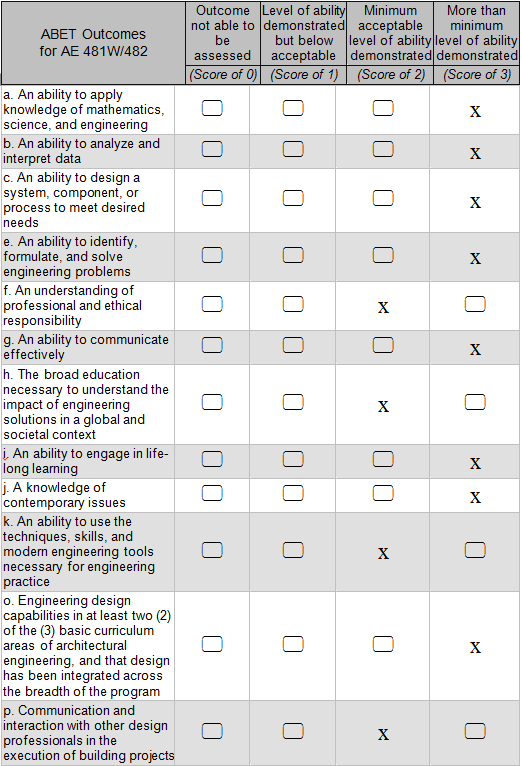522x766 pixels.
Task: Click X mark in Score 2 for outcome k
Action: 383,553
